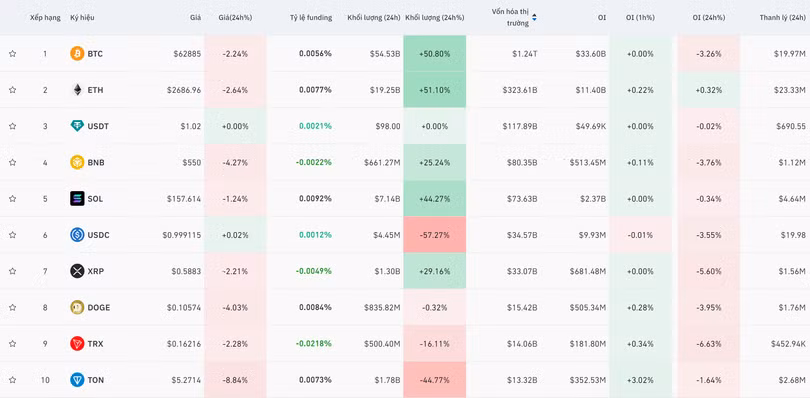The height and width of the screenshot is (398, 810).
Task: Click the BTC price $62885
Action: click(188, 54)
